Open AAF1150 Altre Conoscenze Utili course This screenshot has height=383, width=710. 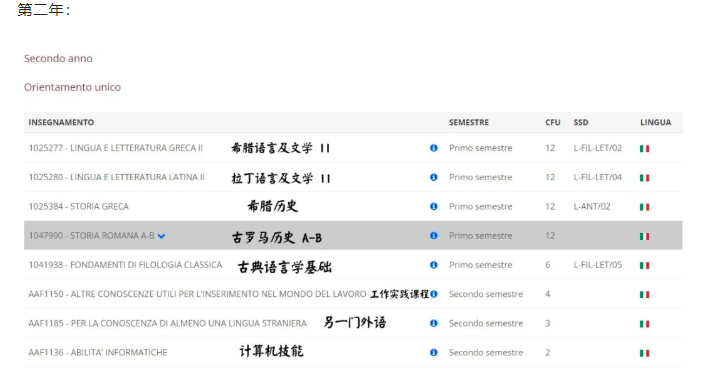pyautogui.click(x=197, y=294)
